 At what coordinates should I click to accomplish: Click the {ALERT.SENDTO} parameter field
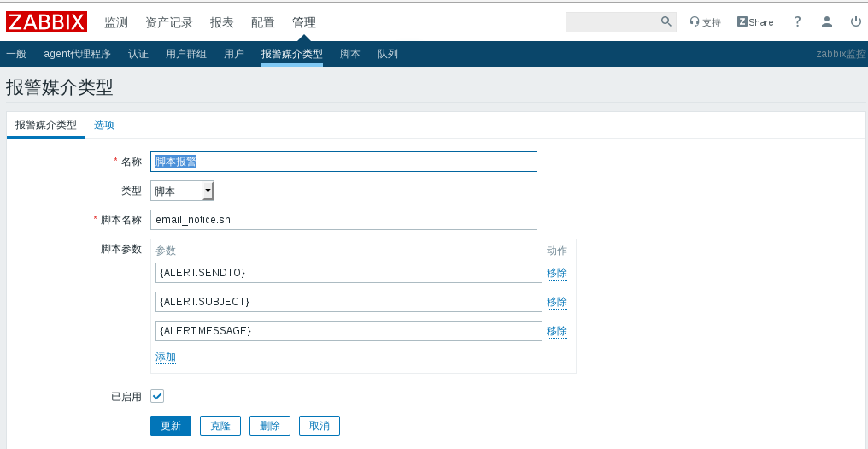click(x=349, y=273)
